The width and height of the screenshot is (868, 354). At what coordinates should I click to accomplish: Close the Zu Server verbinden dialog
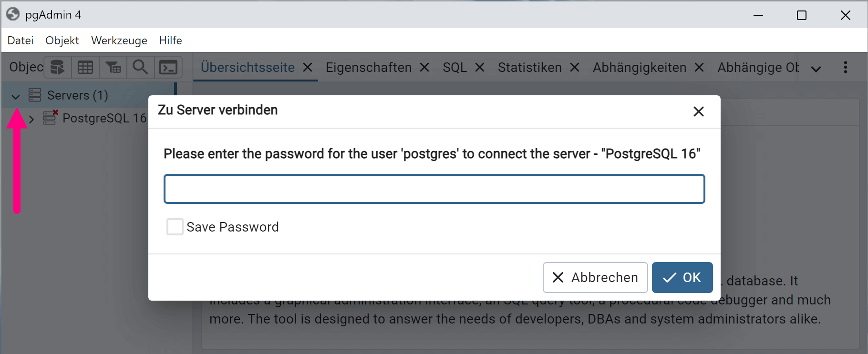coord(698,111)
